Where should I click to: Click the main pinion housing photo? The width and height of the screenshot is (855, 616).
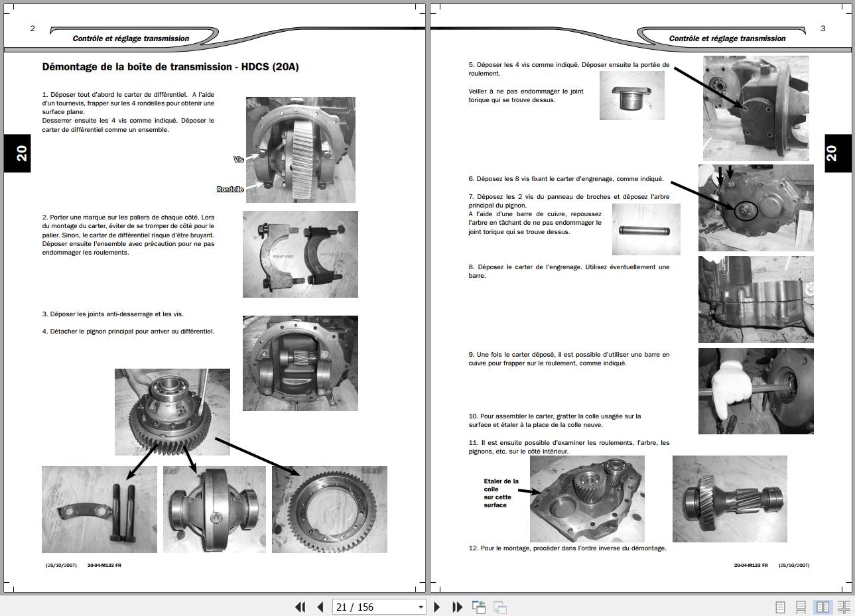click(x=300, y=363)
